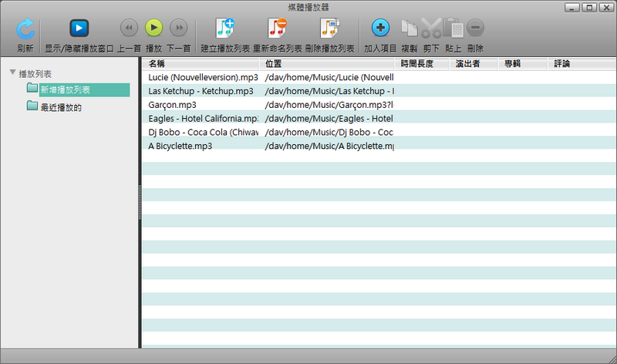Select the 新增播放列表 playlist folder
The width and height of the screenshot is (617, 364).
coord(66,90)
